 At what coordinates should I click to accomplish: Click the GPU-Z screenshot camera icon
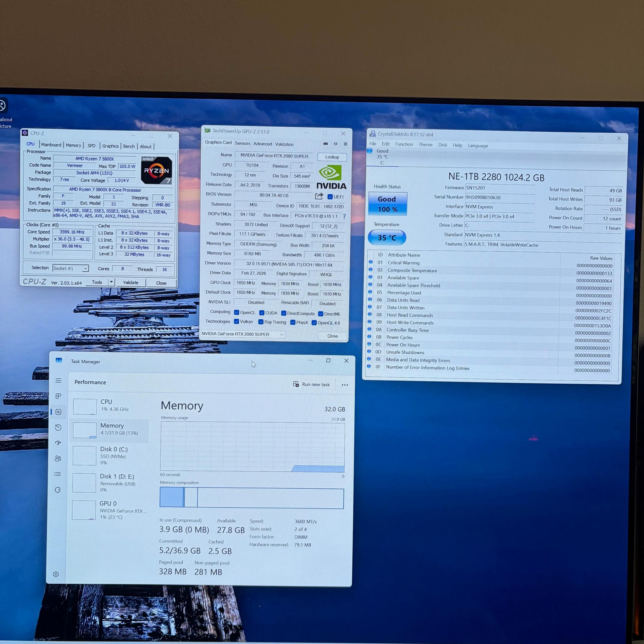(326, 144)
